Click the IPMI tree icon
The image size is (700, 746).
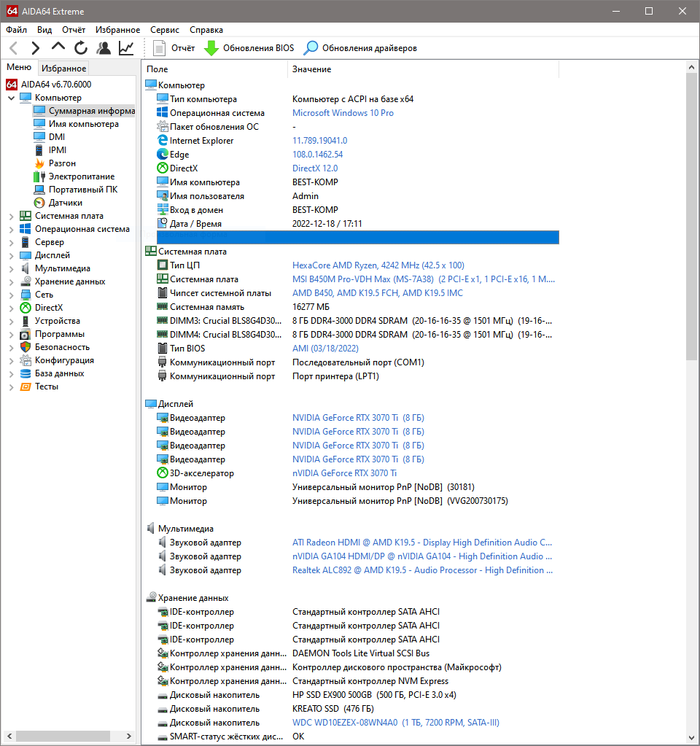coord(39,150)
